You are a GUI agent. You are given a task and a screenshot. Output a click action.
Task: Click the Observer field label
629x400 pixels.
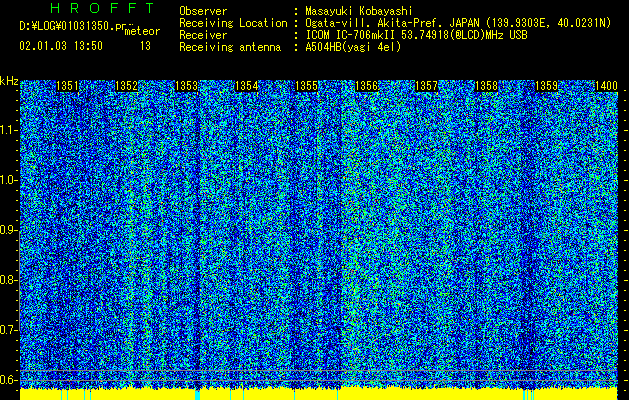[203, 11]
